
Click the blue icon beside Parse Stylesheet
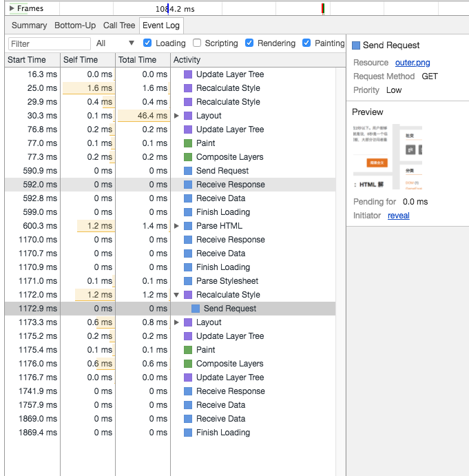(x=188, y=281)
